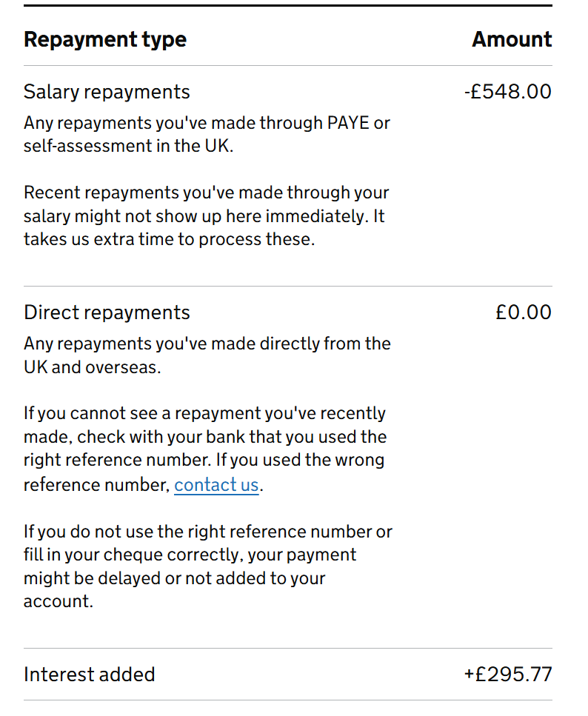The image size is (588, 716).
Task: Click the +£295.77 interest amount
Action: (508, 674)
